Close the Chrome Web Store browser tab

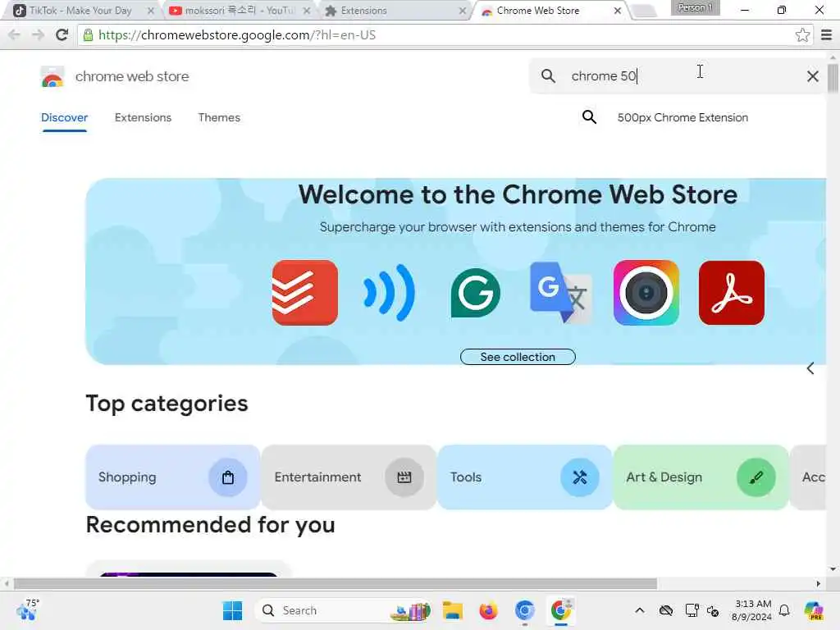(617, 11)
